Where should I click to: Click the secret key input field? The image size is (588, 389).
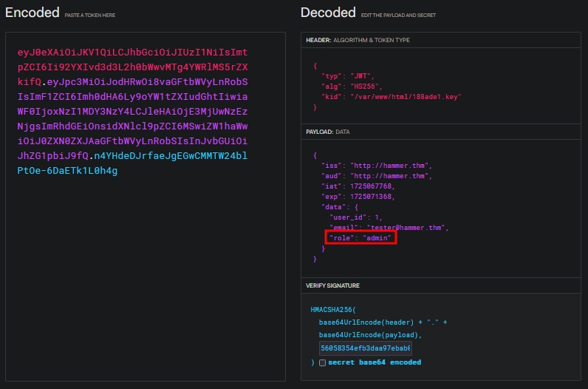[365, 348]
